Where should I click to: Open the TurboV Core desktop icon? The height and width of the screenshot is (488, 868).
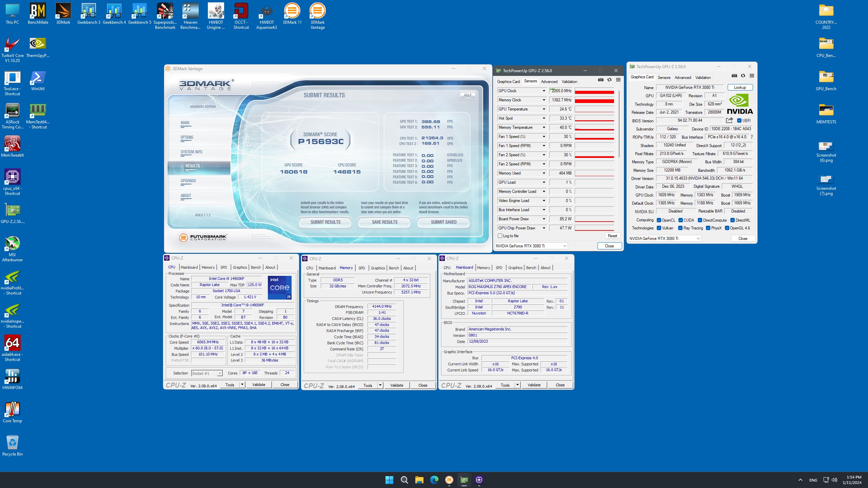pos(13,50)
